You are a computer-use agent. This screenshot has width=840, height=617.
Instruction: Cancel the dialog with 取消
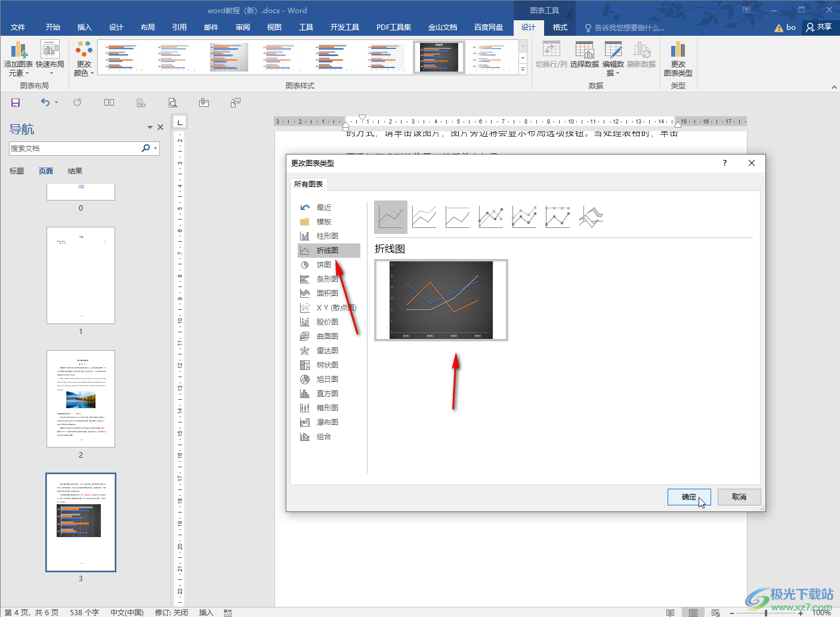tap(739, 497)
